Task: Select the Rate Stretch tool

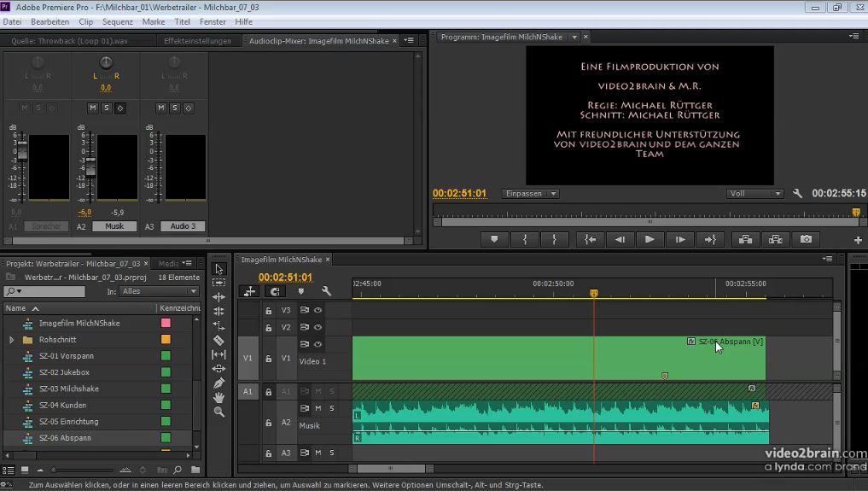Action: coord(219,325)
